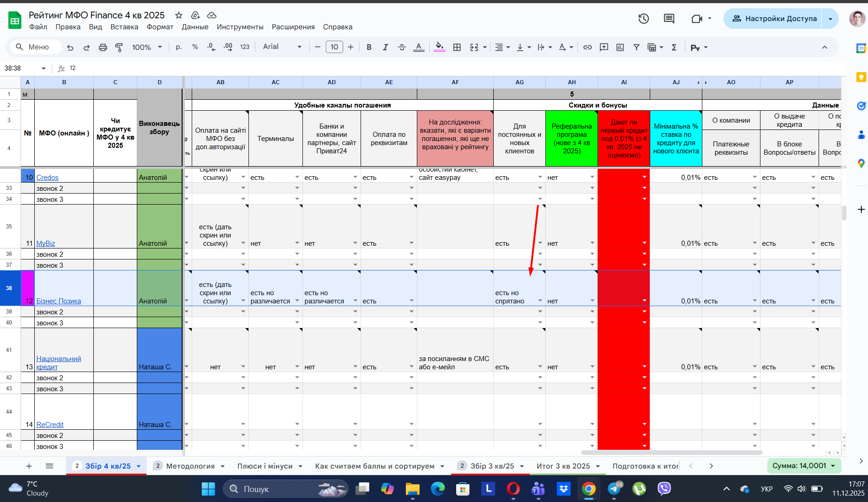868x502 pixels.
Task: Activate the paint format roller tool
Action: tap(119, 47)
